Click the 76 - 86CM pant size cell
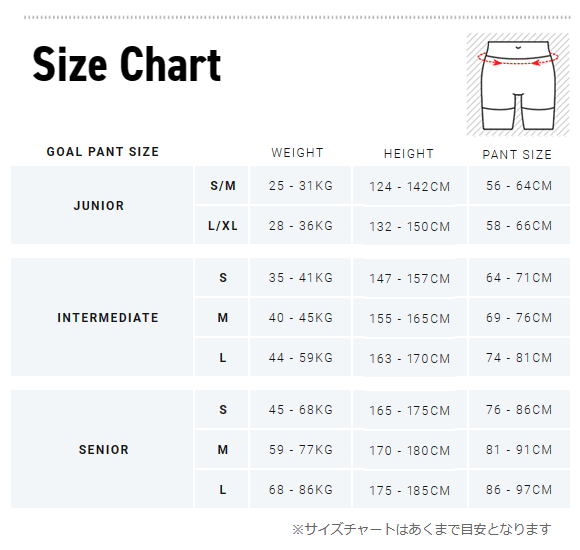Viewport: 580px width, 550px height. click(x=519, y=409)
